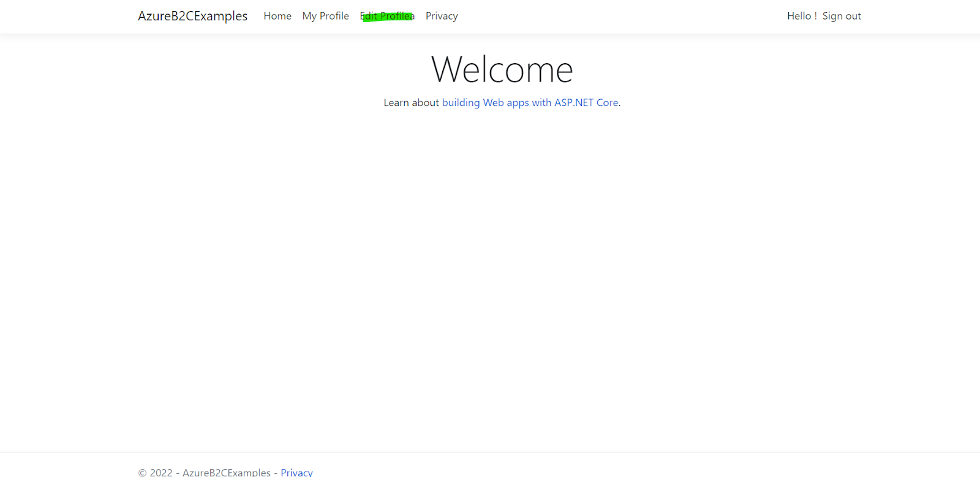Click the 'Learn about' text
Viewport: 980px width, 477px height.
tap(412, 102)
